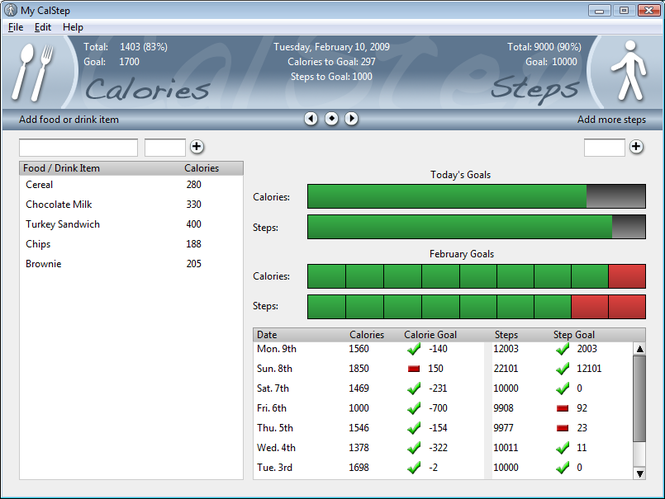Add the food item with plus button
Viewport: 665px width, 499px height.
tap(196, 147)
